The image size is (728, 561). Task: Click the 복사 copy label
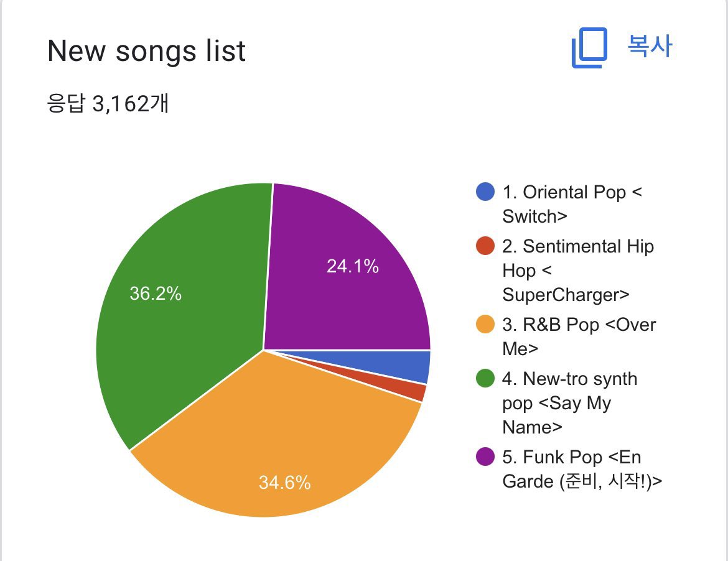tap(650, 47)
